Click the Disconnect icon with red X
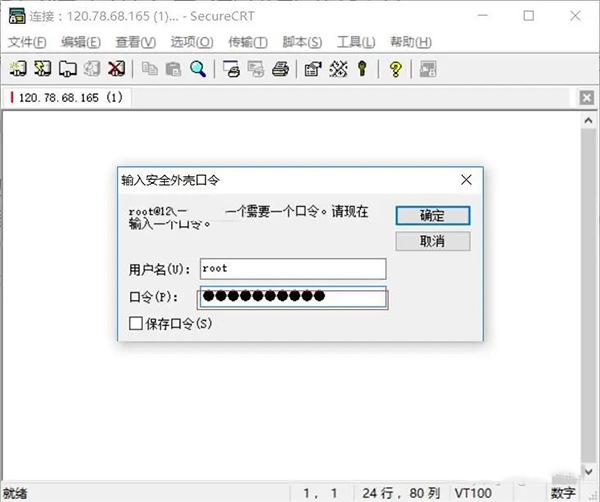Image resolution: width=600 pixels, height=502 pixels. coord(116,69)
